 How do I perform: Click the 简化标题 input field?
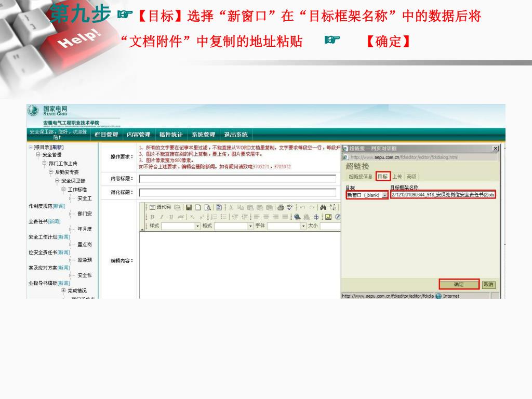[x=237, y=192]
